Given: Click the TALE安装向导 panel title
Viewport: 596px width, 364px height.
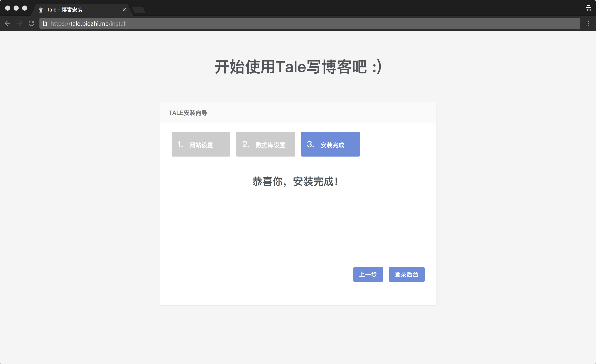Looking at the screenshot, I should [x=188, y=113].
